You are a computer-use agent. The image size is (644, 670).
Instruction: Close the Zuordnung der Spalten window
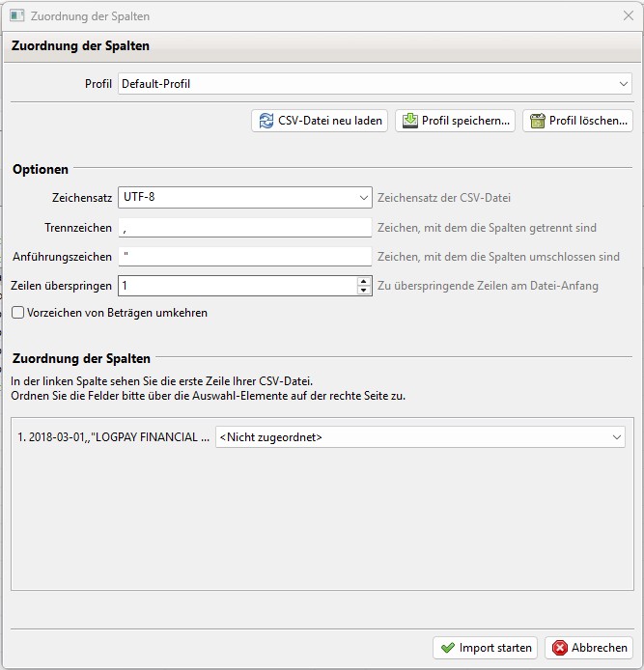pyautogui.click(x=629, y=15)
